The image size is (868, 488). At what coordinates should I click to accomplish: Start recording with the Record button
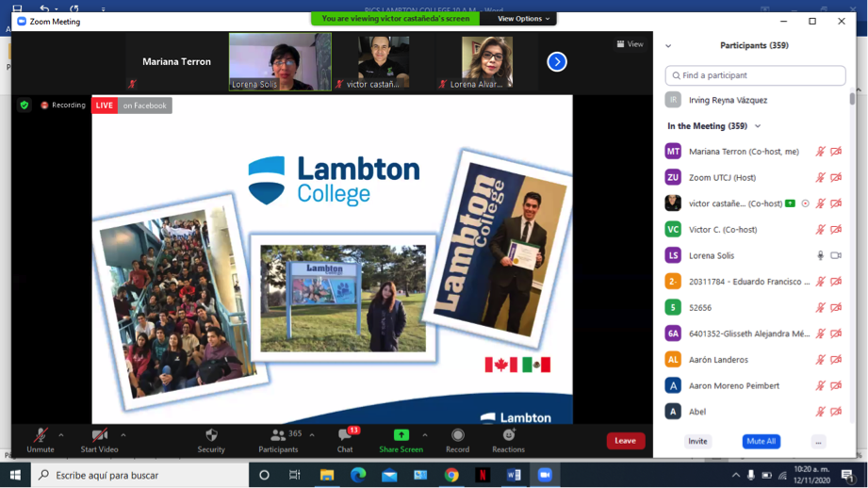457,440
